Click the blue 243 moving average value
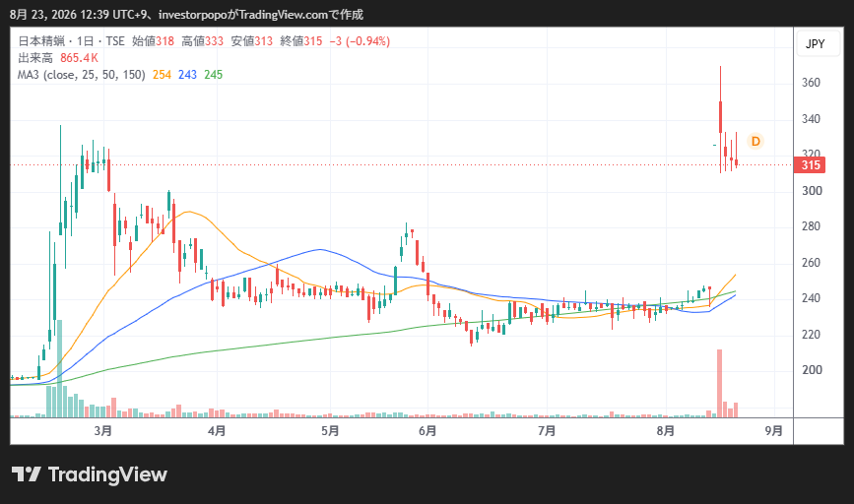The width and height of the screenshot is (854, 504). point(187,75)
